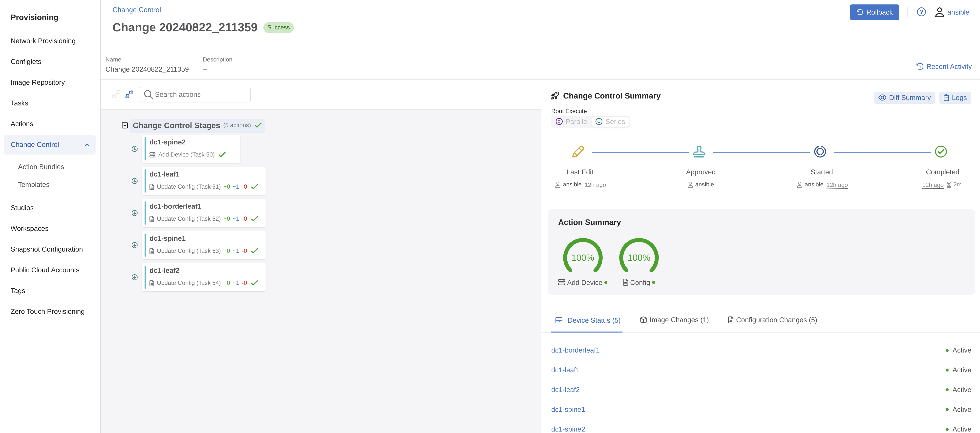Click the Add Device label icon in Action Summary
The image size is (980, 433).
561,282
